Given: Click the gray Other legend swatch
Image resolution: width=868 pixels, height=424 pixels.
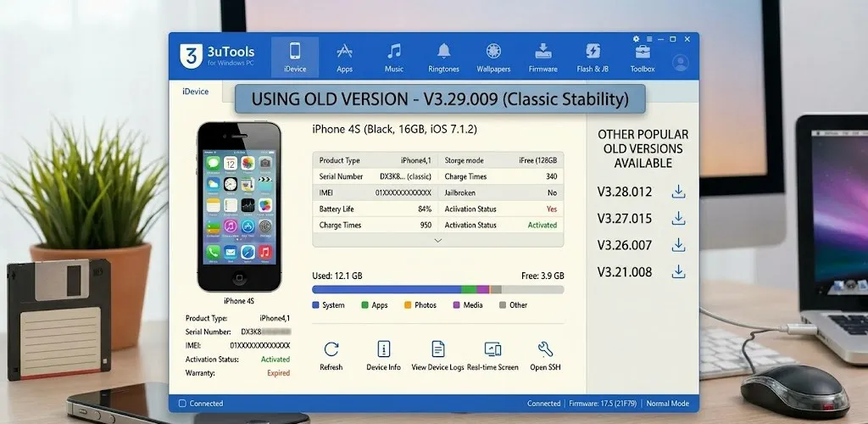Looking at the screenshot, I should (x=503, y=305).
